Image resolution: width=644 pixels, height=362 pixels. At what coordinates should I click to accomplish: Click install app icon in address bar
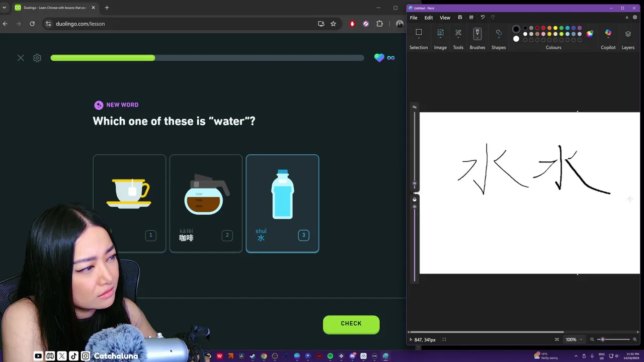[321, 24]
